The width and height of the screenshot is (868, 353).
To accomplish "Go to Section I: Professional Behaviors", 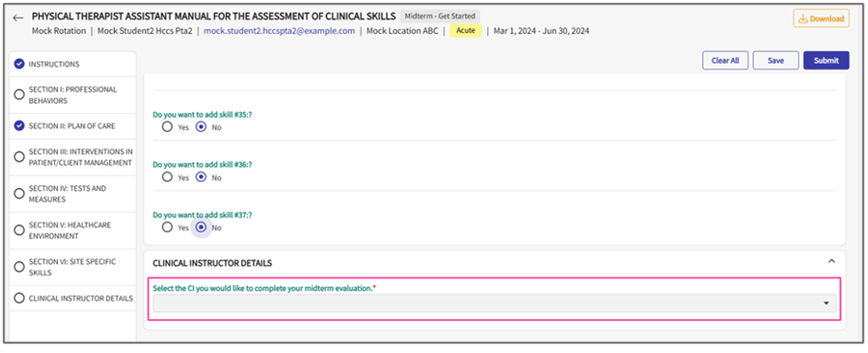I will coord(72,95).
